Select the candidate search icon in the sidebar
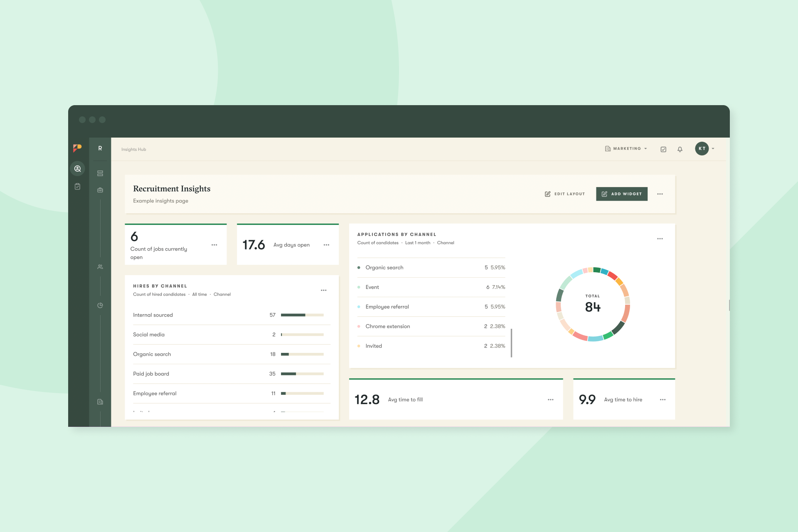The image size is (798, 532). pos(77,168)
